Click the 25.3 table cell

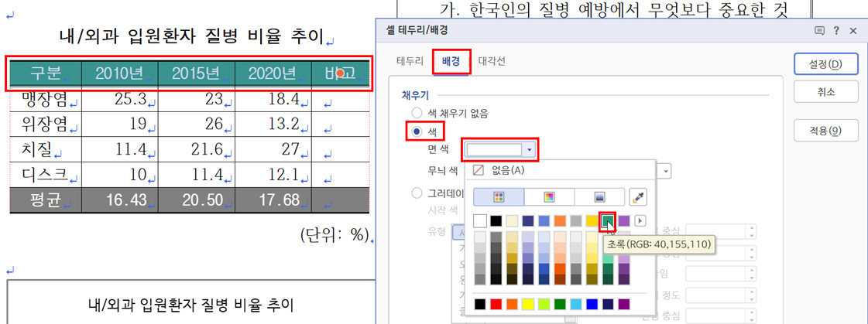[x=119, y=99]
